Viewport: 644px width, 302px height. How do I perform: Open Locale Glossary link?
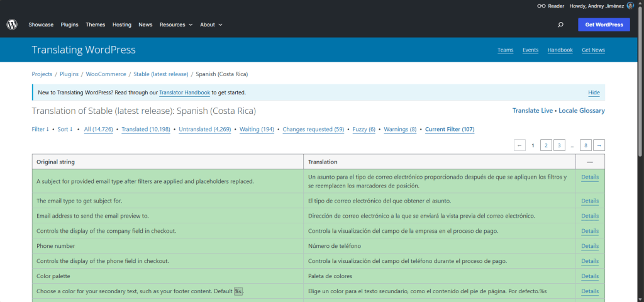(582, 111)
